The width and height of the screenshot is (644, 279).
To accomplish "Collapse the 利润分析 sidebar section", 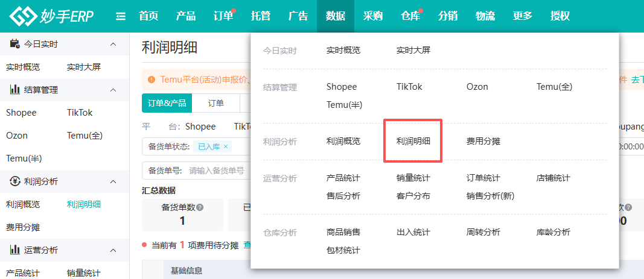I will 113,181.
